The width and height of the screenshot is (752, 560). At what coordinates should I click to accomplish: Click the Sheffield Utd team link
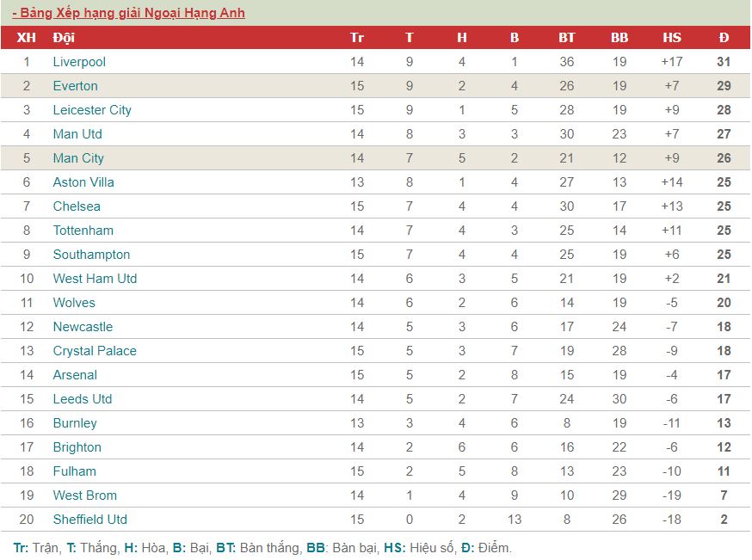[90, 520]
